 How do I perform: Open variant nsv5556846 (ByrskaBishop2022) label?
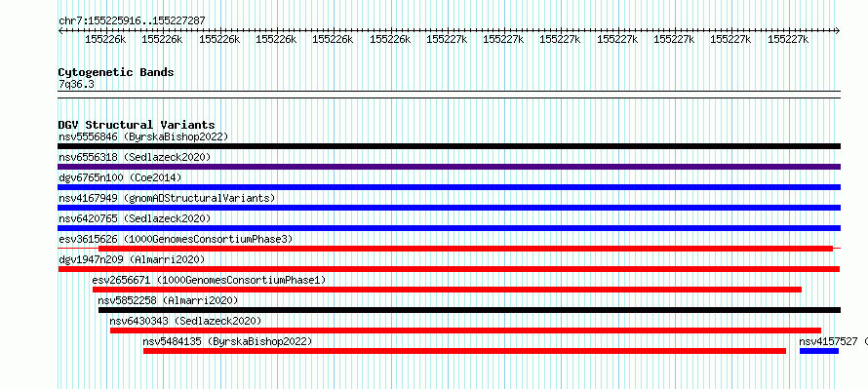(143, 136)
